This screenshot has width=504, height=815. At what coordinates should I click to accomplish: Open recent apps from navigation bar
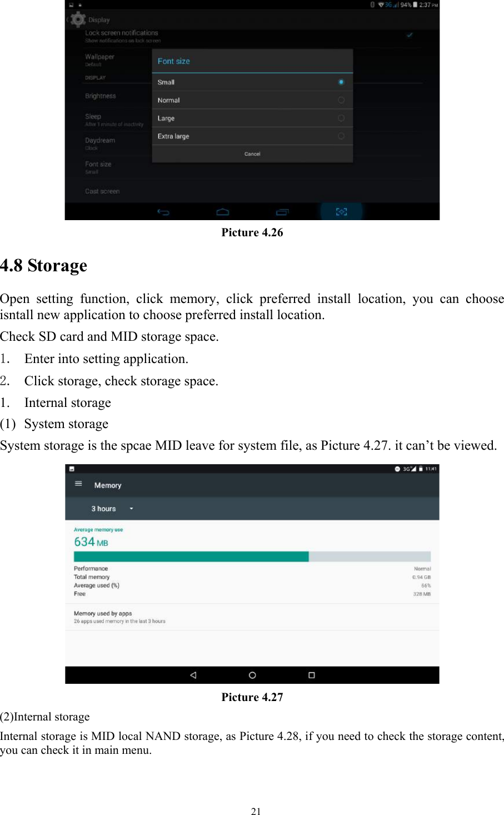tap(282, 212)
